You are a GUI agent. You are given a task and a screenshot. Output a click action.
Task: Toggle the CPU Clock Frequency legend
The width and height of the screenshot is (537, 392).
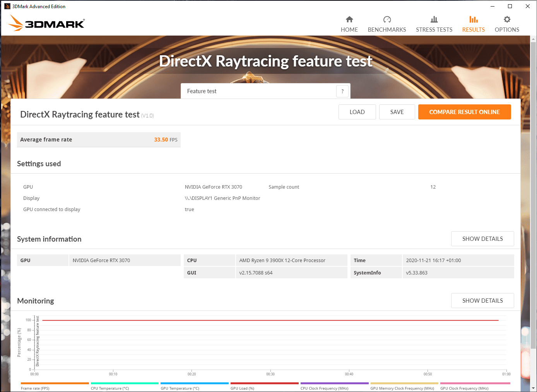[334, 386]
